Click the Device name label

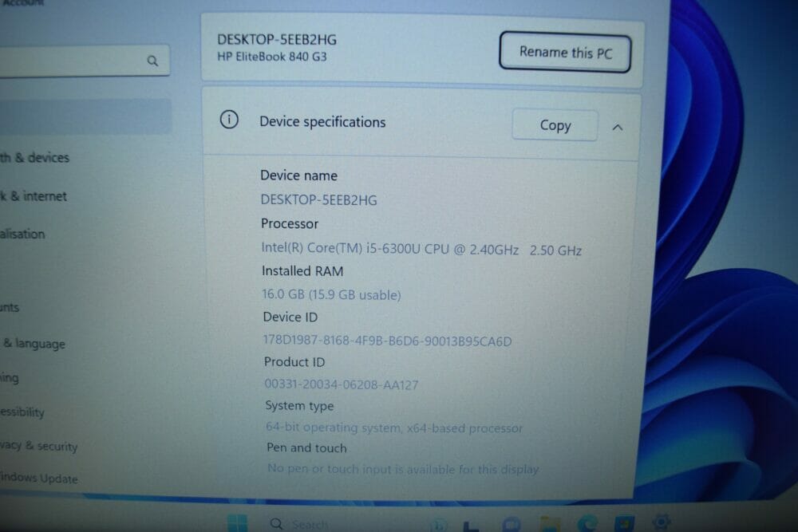tap(298, 175)
